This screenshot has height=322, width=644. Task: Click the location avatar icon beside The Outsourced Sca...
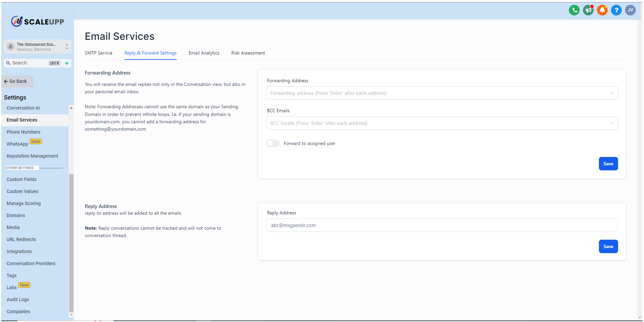pyautogui.click(x=11, y=47)
